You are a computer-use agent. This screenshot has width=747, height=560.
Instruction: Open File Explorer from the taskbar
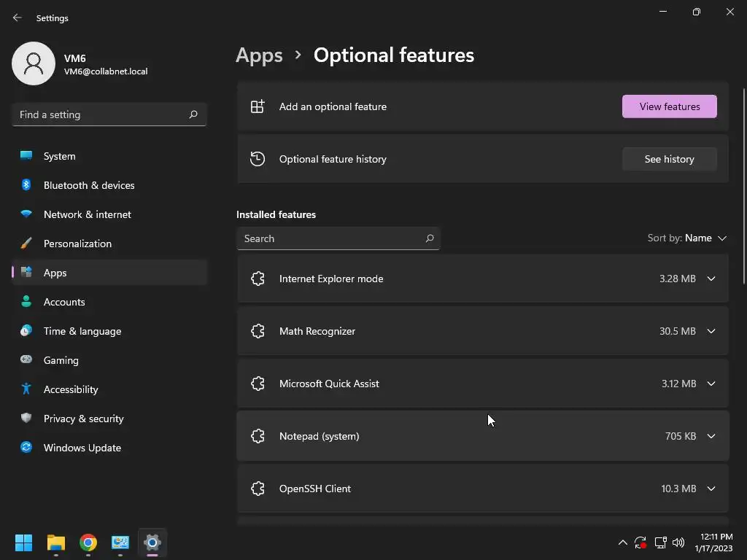[x=56, y=542]
